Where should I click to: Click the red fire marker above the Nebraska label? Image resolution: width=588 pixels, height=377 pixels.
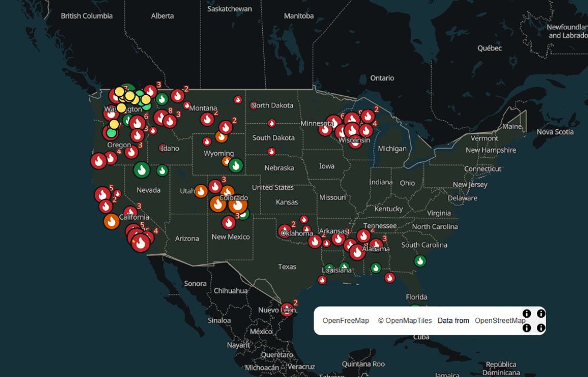(x=272, y=152)
